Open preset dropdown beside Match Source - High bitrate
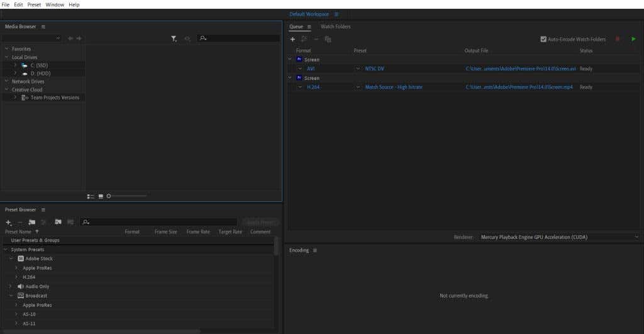Screen dimensions: 644x334 click(358, 87)
